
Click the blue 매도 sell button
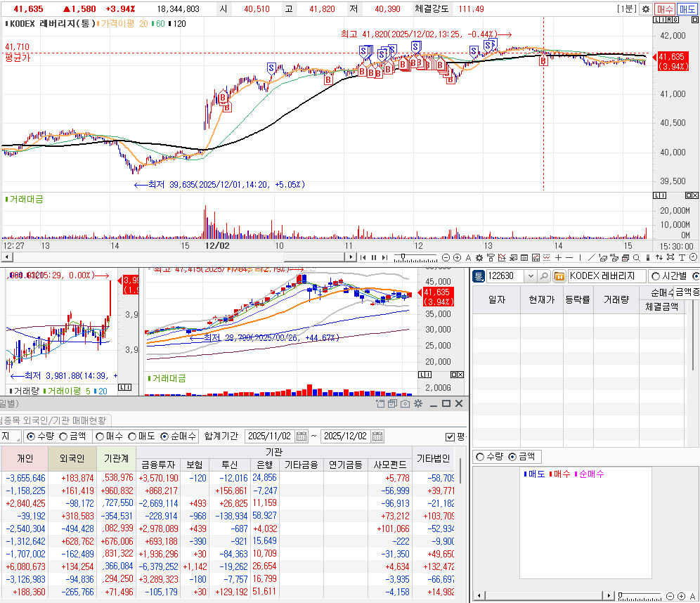[x=687, y=9]
